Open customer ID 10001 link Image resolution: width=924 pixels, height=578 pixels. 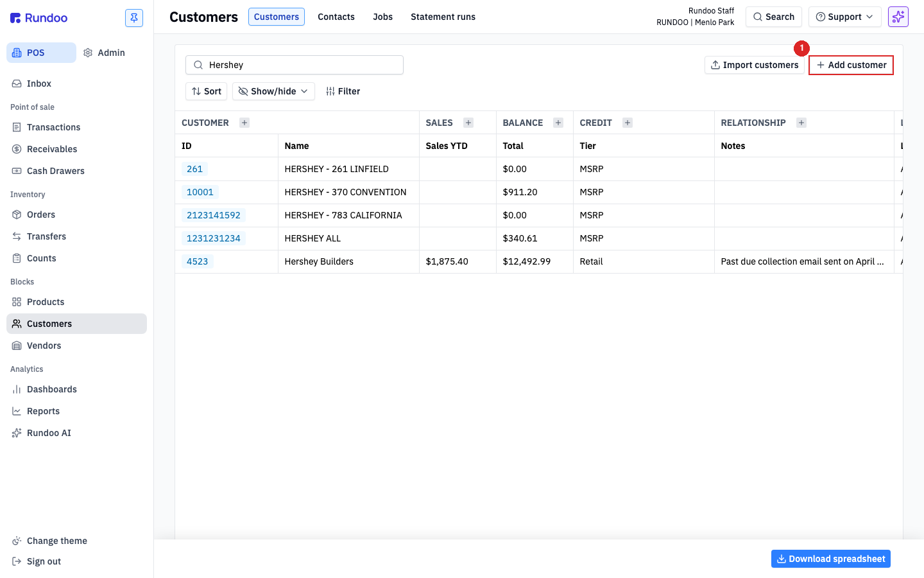[200, 192]
